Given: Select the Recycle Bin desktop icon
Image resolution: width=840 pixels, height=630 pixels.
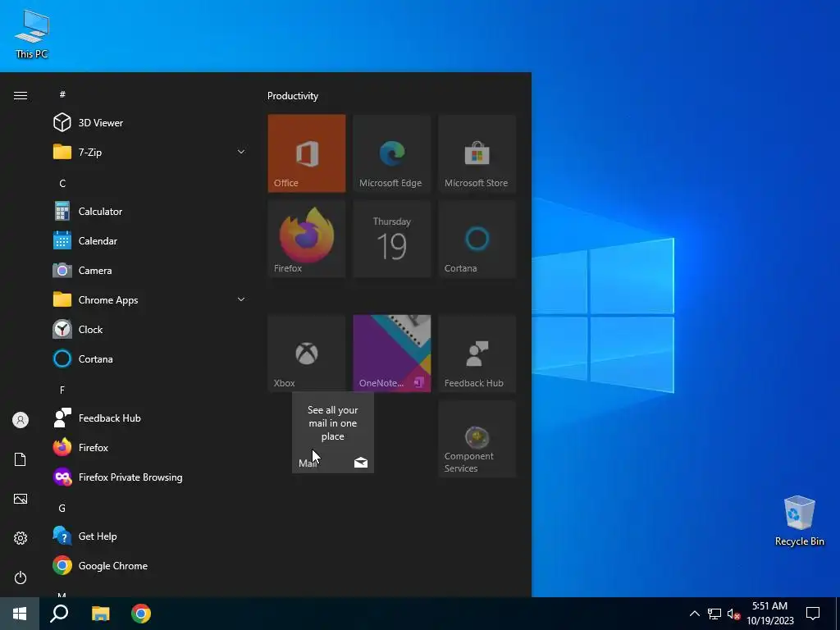Looking at the screenshot, I should 799,520.
